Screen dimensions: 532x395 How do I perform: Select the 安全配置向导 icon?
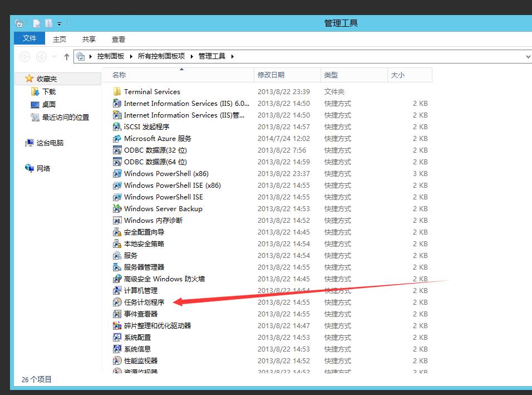[117, 232]
